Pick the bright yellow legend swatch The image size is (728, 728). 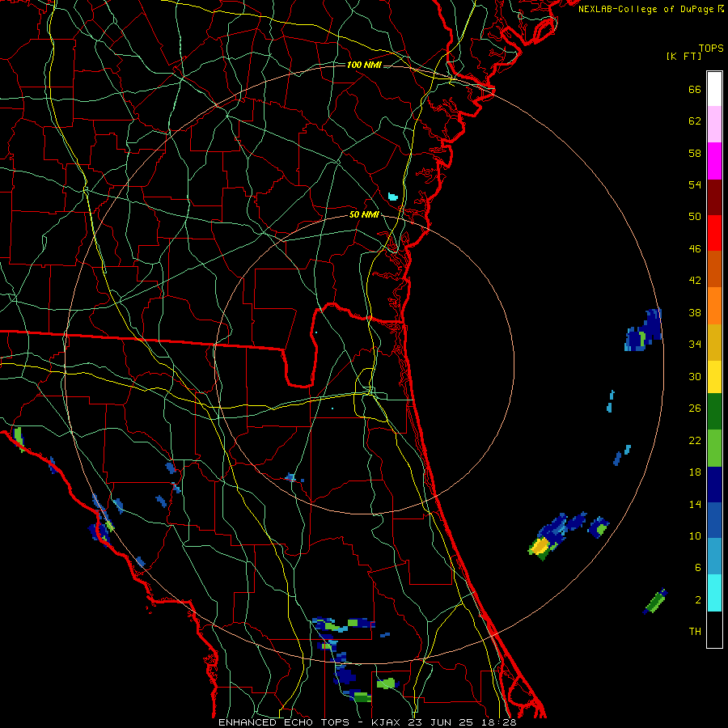(x=714, y=376)
